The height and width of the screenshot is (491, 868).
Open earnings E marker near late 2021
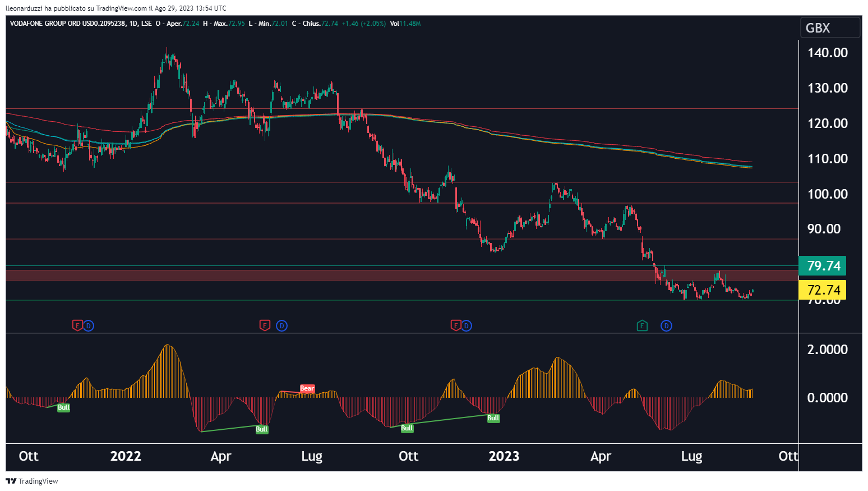tap(78, 325)
